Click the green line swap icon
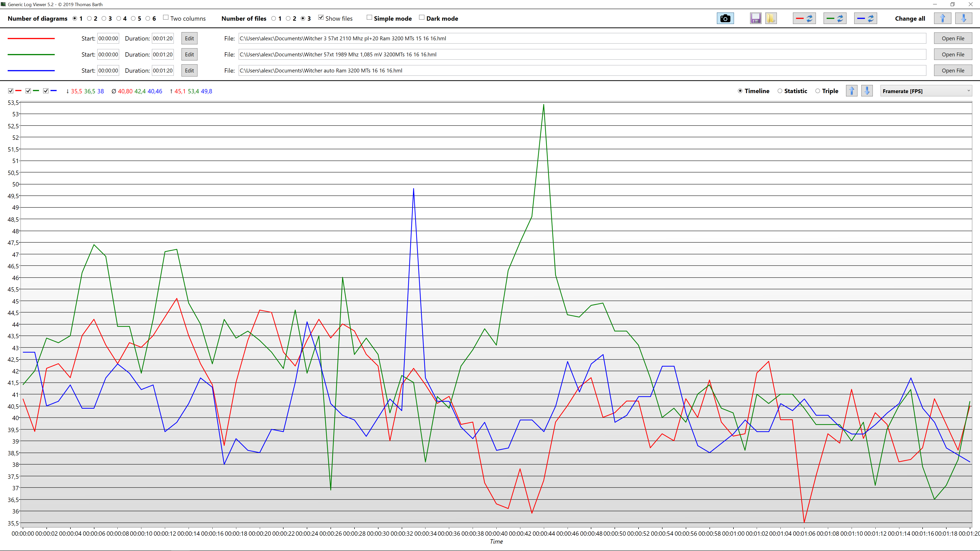This screenshot has height=551, width=980. pos(835,18)
